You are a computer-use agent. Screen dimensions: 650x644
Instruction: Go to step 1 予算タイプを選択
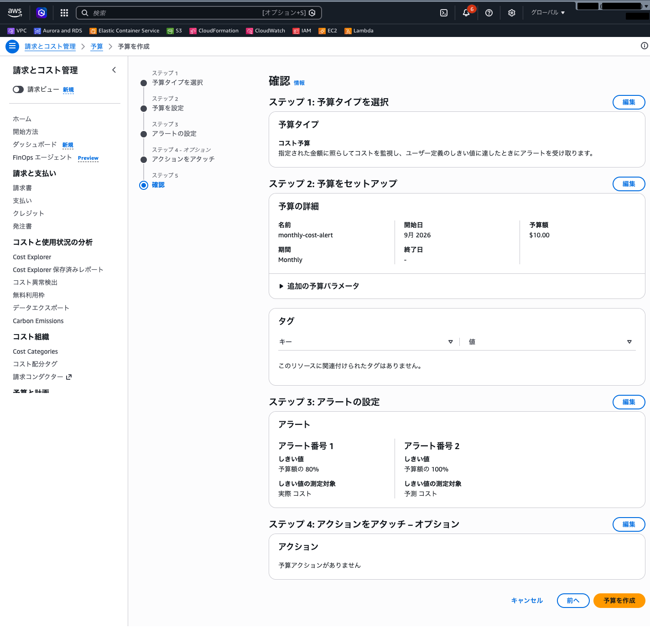point(177,83)
